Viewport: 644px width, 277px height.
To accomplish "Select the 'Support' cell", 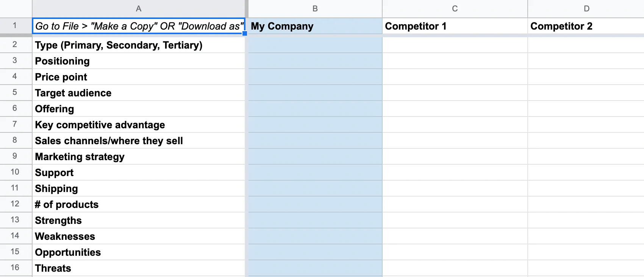I will coord(139,173).
